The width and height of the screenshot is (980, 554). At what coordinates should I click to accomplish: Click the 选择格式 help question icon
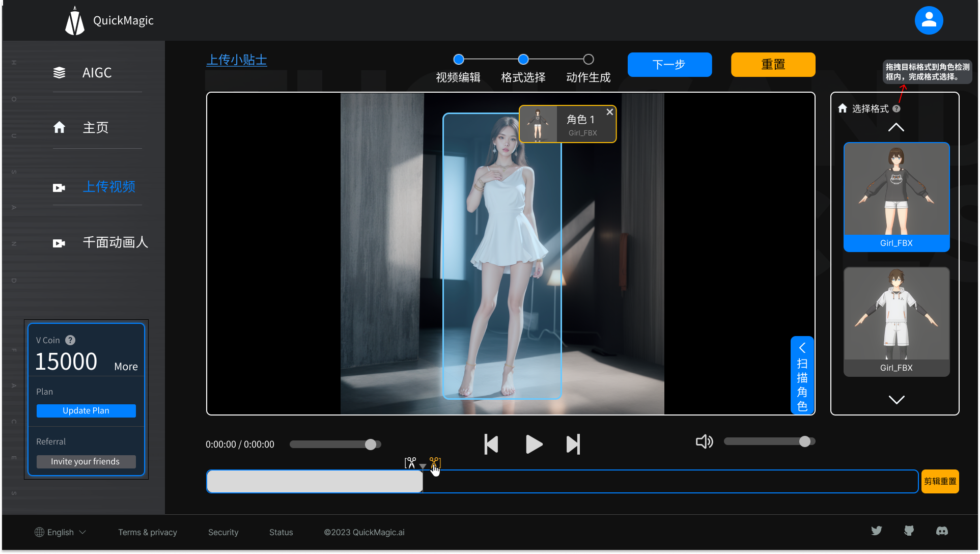[897, 108]
